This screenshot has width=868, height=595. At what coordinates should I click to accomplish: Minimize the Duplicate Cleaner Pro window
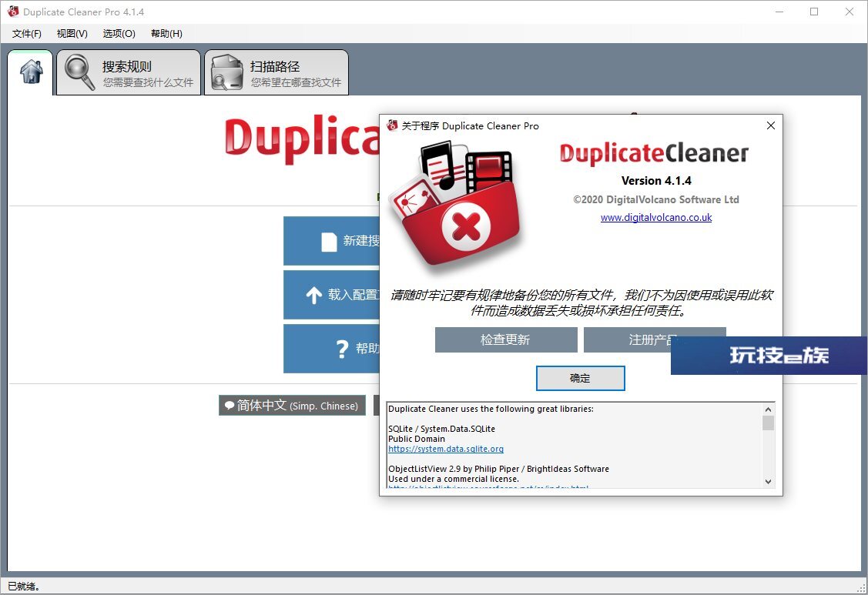coord(779,12)
